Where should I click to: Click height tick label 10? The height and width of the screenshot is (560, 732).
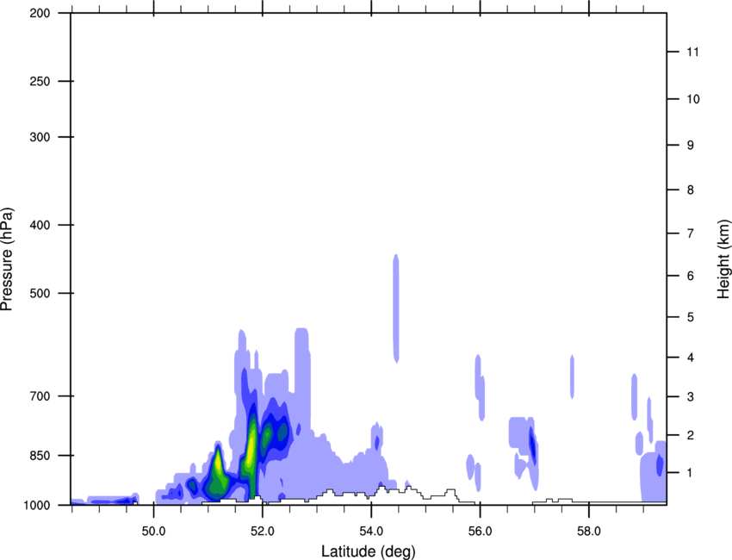(x=692, y=99)
